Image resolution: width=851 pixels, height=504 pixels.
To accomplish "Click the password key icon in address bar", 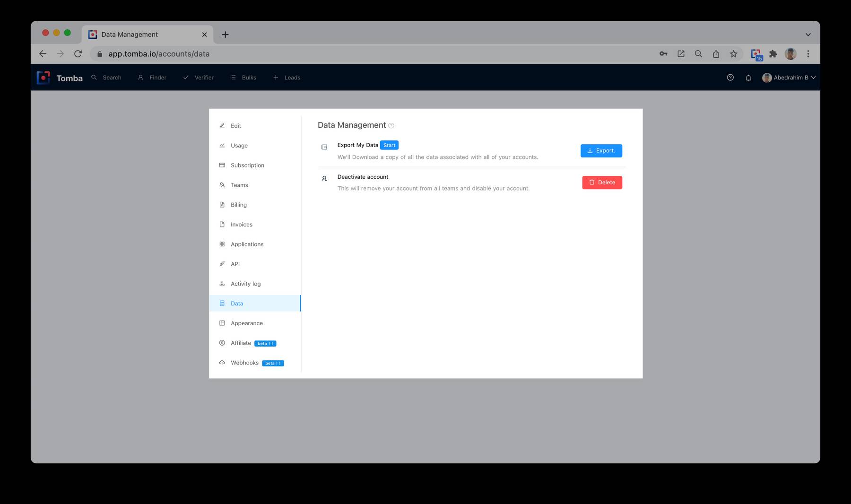I will 663,54.
